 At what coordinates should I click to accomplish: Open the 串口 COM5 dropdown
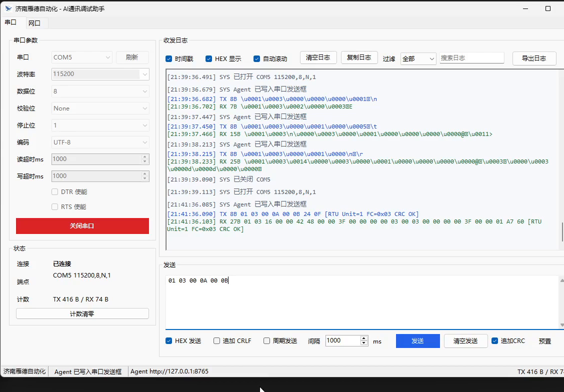click(x=81, y=57)
